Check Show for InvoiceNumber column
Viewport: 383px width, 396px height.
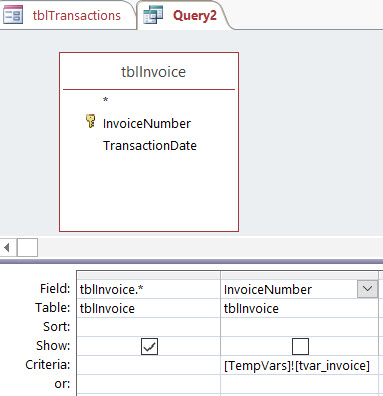300,347
